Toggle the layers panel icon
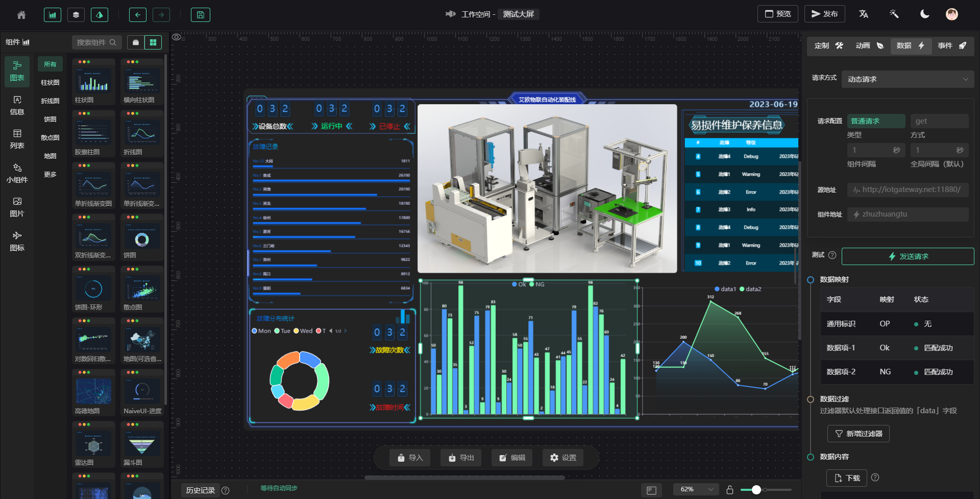980x499 pixels. (x=76, y=15)
